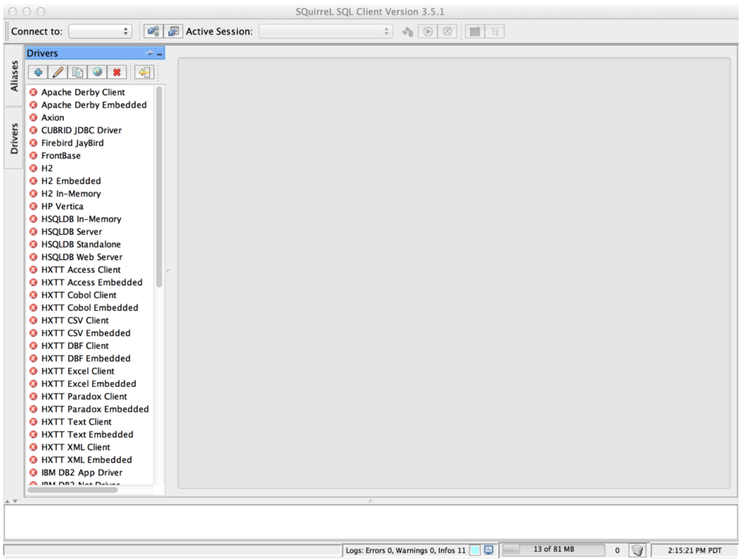The height and width of the screenshot is (560, 743).
Task: Click the Copy Driver icon
Action: (77, 72)
